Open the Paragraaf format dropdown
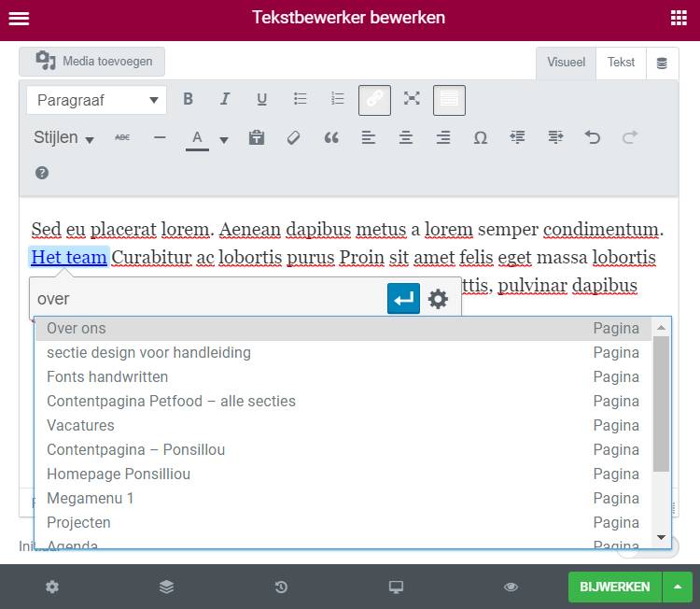This screenshot has height=609, width=700. click(96, 100)
